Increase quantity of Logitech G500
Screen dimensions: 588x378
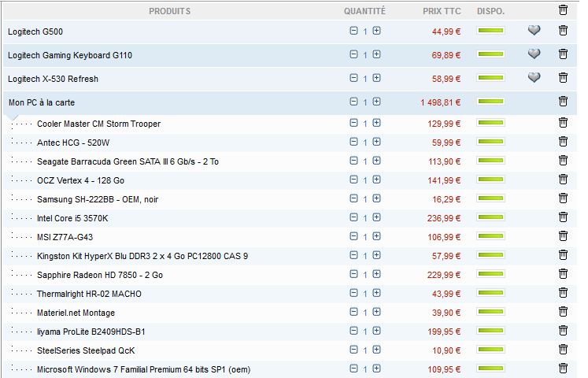click(376, 31)
